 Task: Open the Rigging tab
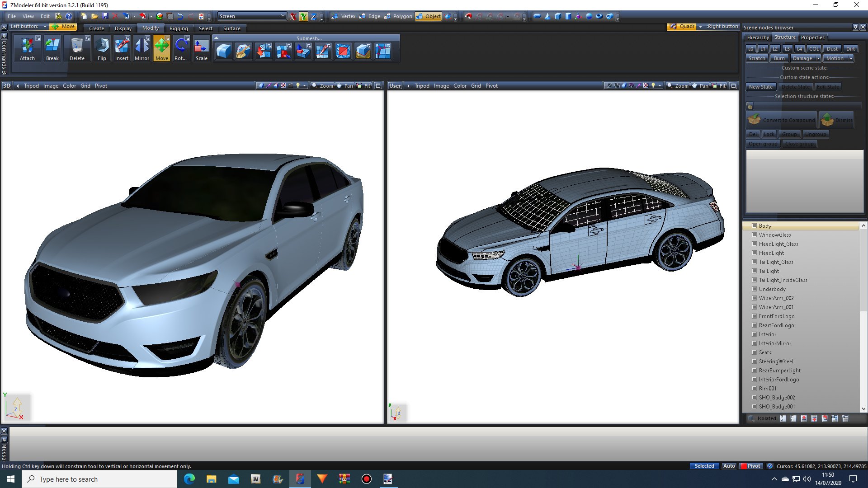[179, 28]
